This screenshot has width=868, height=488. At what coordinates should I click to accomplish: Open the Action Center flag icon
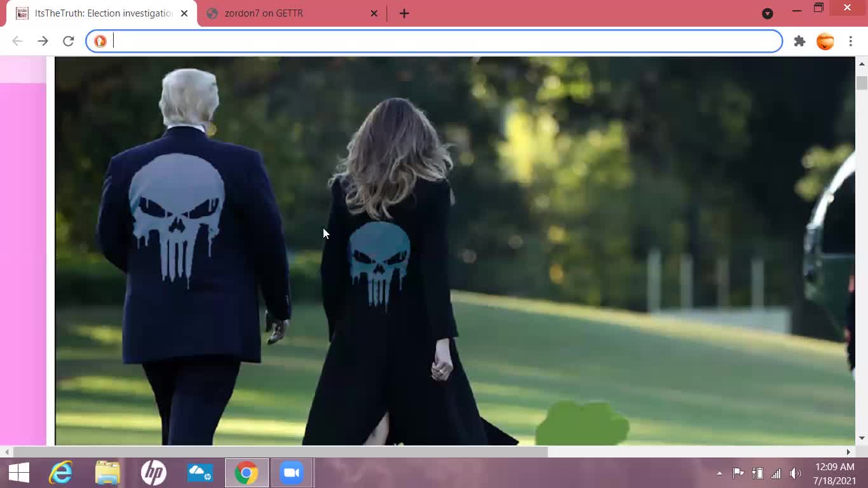(x=738, y=473)
